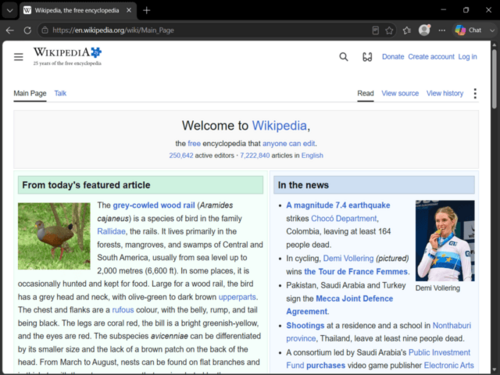Open the page tools three-dot menu
500x375 pixels.
[475, 93]
